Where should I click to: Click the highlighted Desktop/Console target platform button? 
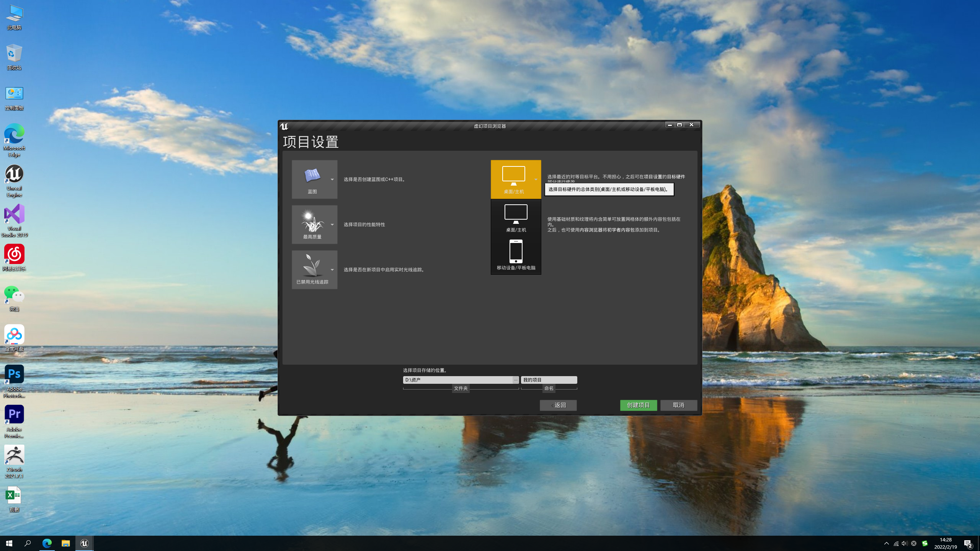(516, 179)
